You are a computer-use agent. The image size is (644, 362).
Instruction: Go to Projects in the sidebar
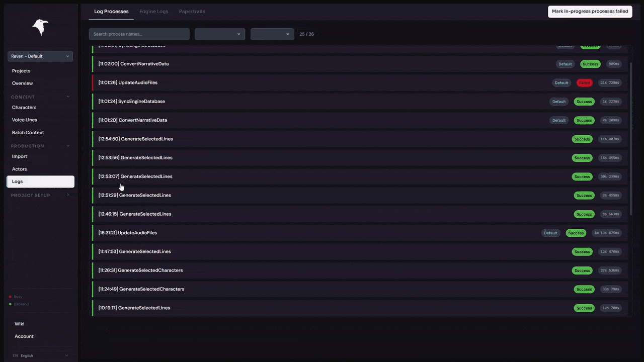21,71
